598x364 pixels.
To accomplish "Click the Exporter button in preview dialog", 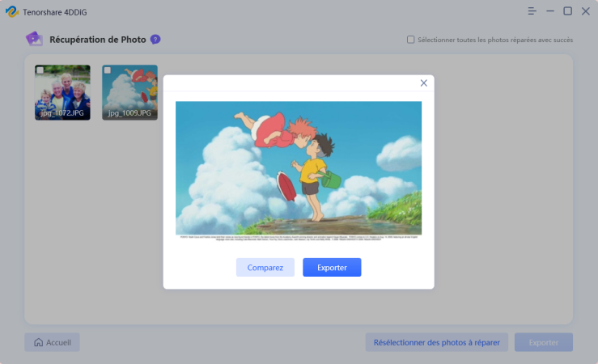I will pyautogui.click(x=332, y=267).
